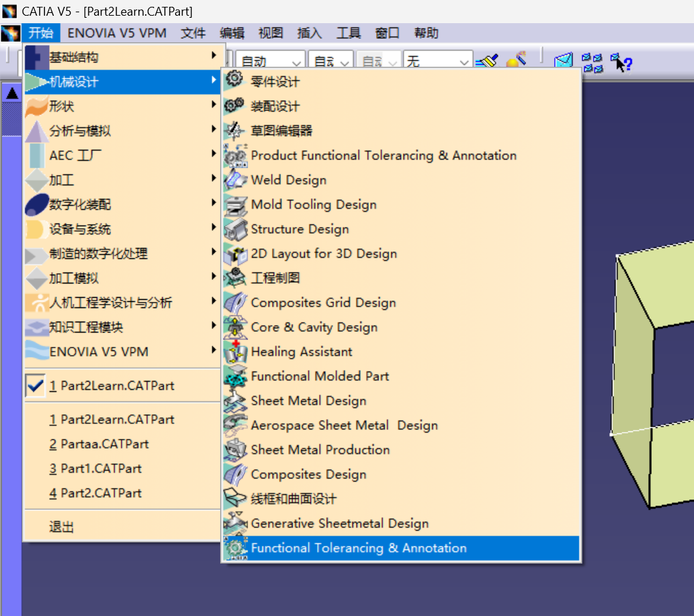Open 编辑 menu

click(232, 33)
